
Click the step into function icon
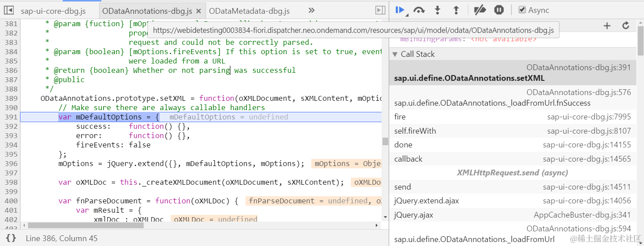tap(437, 10)
